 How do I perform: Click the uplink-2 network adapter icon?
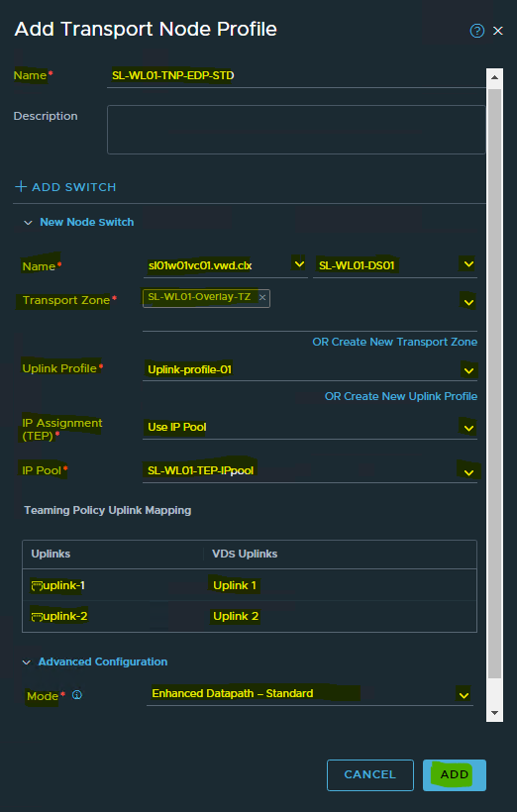click(37, 617)
